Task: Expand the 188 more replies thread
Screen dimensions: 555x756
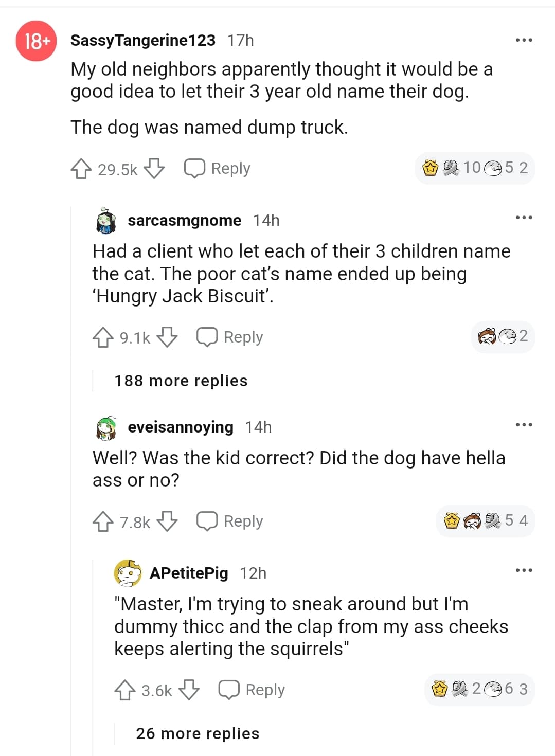Action: pos(180,381)
